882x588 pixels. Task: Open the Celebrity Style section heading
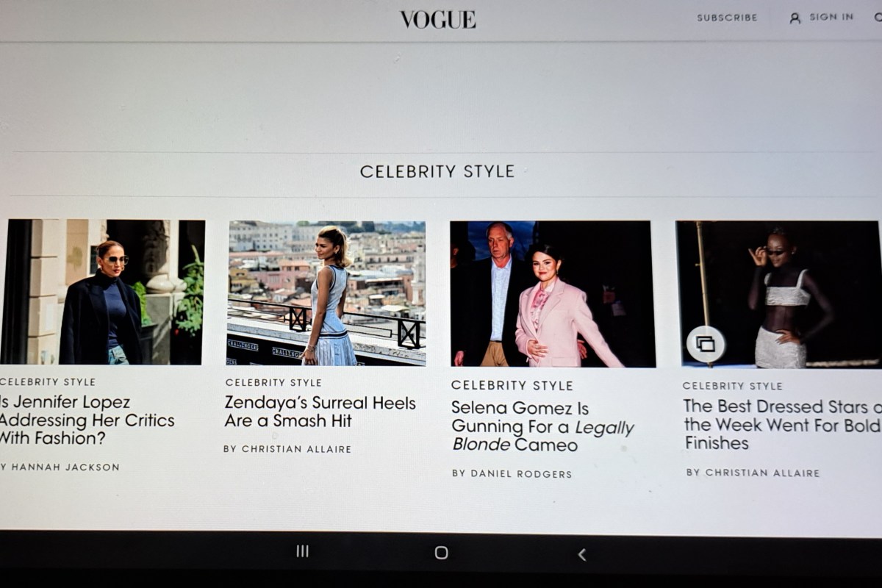coord(437,171)
